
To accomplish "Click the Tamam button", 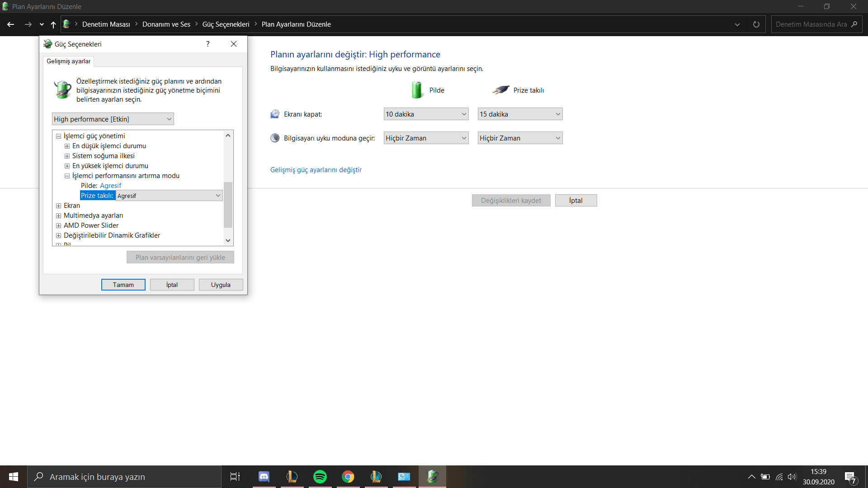I will (x=123, y=285).
